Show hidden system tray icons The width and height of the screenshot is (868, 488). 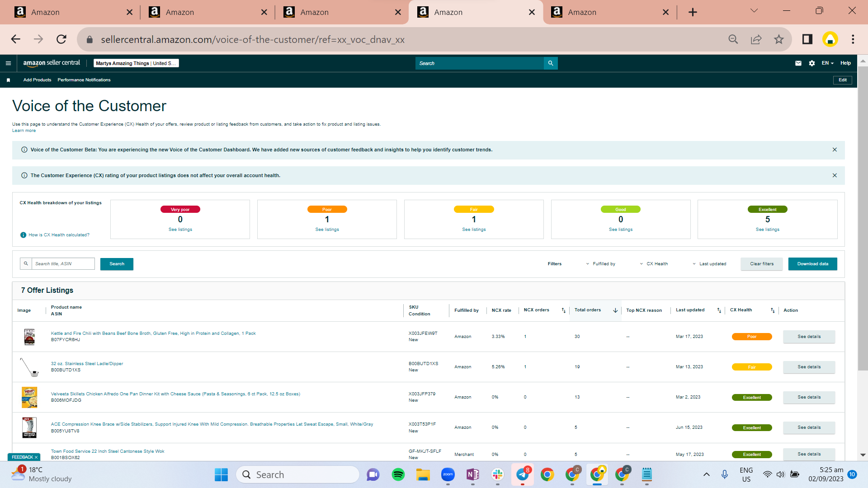706,474
